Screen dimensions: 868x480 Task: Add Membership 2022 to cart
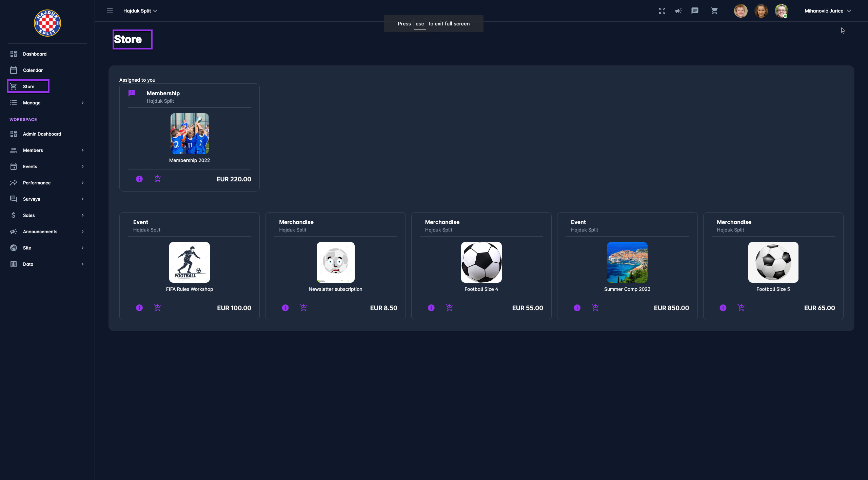coord(157,179)
